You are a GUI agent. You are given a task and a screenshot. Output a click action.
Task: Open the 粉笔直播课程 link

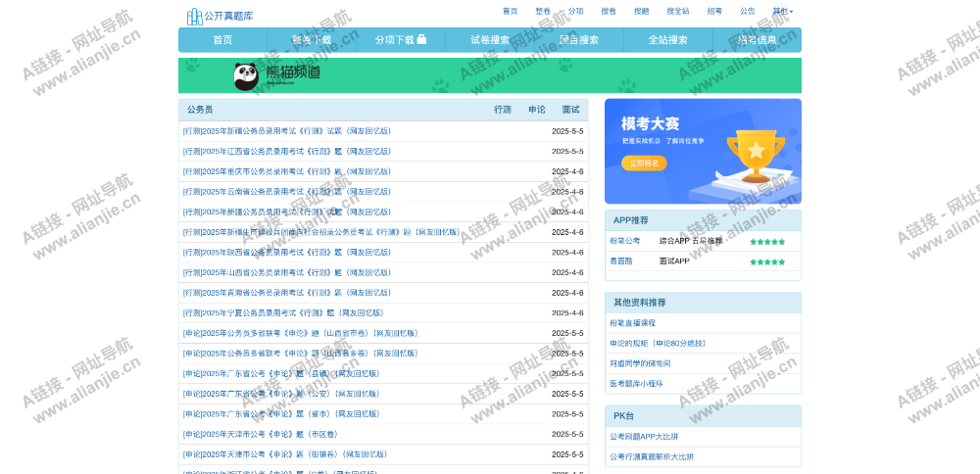pyautogui.click(x=632, y=323)
